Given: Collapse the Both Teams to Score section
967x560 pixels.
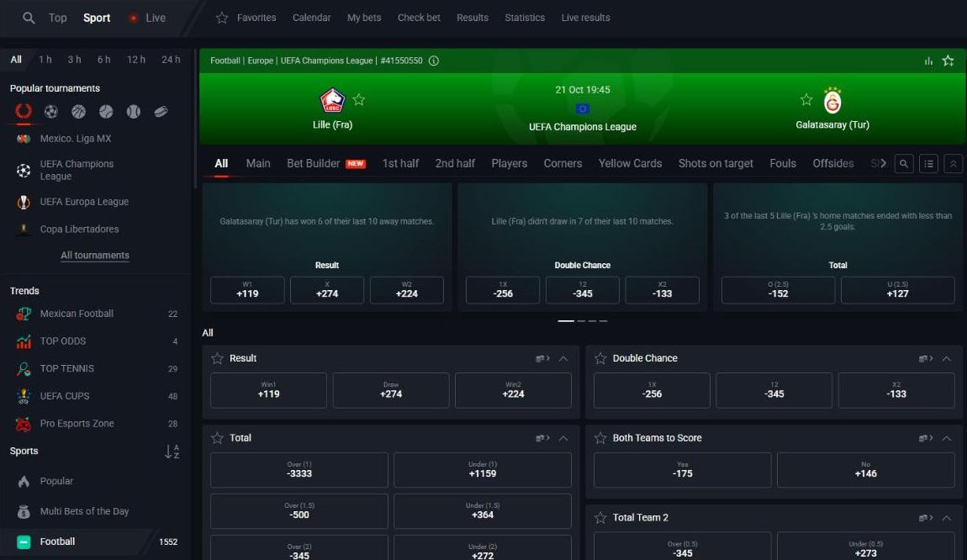Looking at the screenshot, I should point(946,438).
